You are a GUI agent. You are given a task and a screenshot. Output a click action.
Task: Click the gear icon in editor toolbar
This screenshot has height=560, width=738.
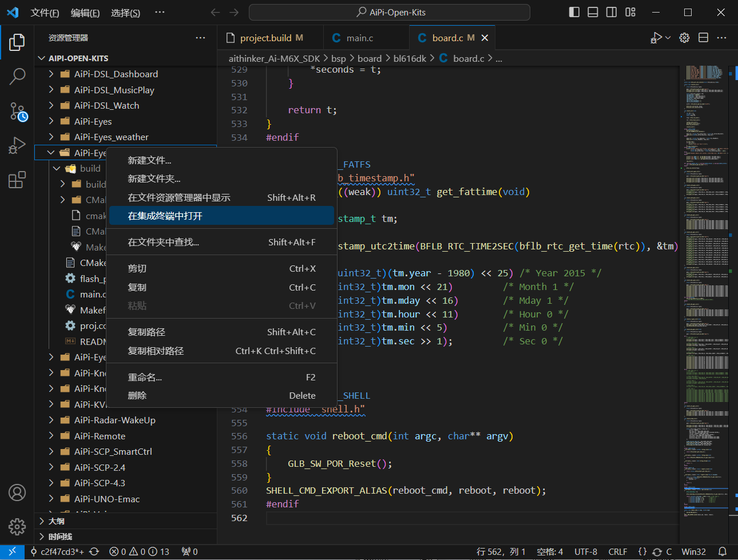[684, 38]
